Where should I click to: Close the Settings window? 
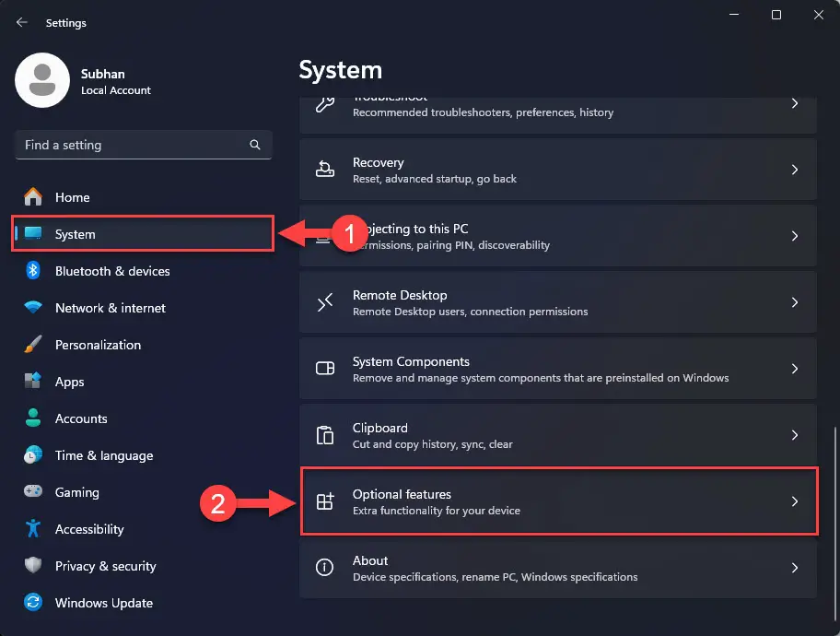click(819, 15)
